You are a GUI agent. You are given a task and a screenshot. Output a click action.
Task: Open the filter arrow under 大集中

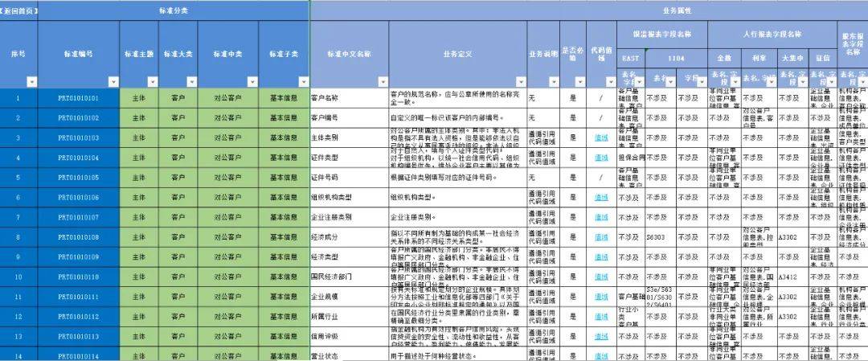(803, 82)
